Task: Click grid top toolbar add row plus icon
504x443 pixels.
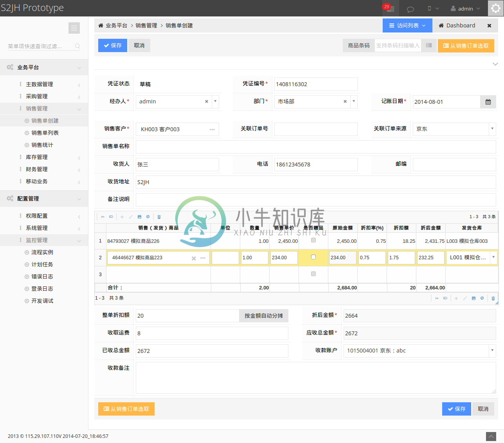Action: coord(122,217)
